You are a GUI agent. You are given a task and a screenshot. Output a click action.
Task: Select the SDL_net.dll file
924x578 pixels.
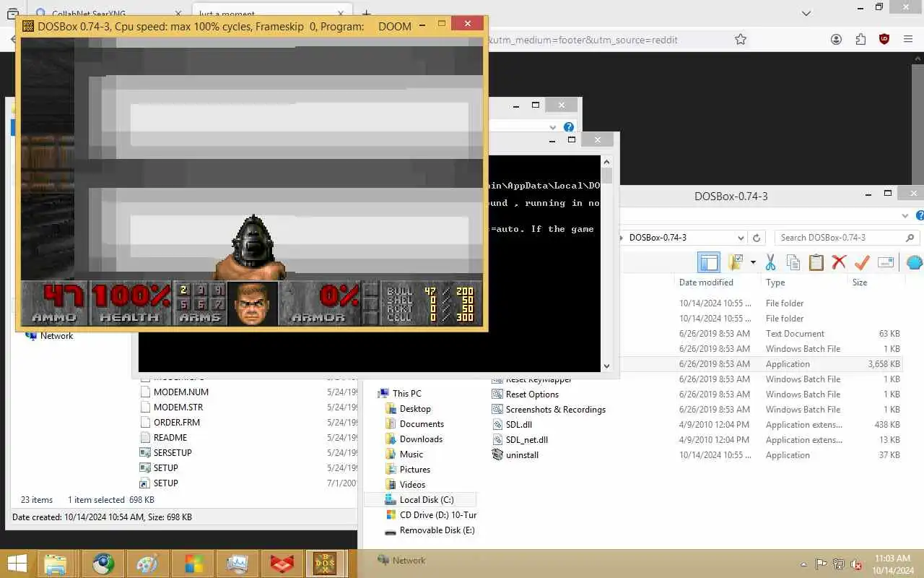point(520,440)
